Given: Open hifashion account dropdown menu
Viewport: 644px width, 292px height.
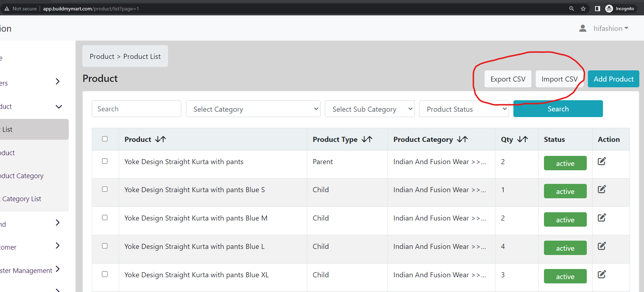Looking at the screenshot, I should (x=611, y=28).
